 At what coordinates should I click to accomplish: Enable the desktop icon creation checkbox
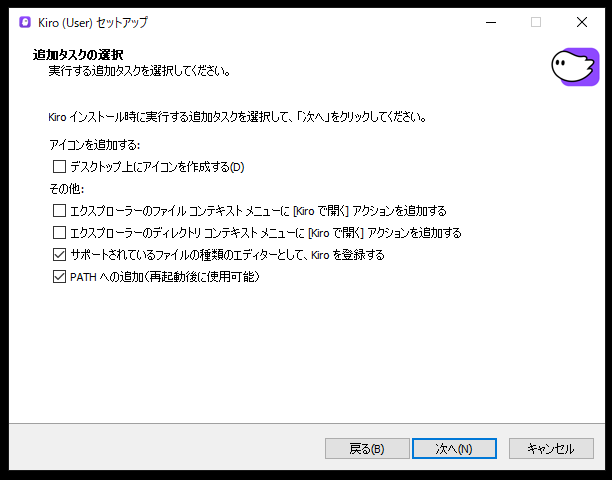coord(59,167)
